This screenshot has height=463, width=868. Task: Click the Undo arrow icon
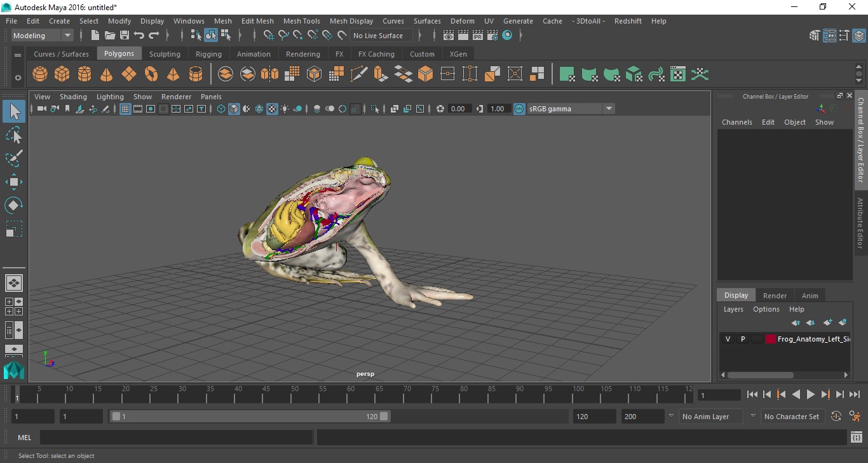139,36
